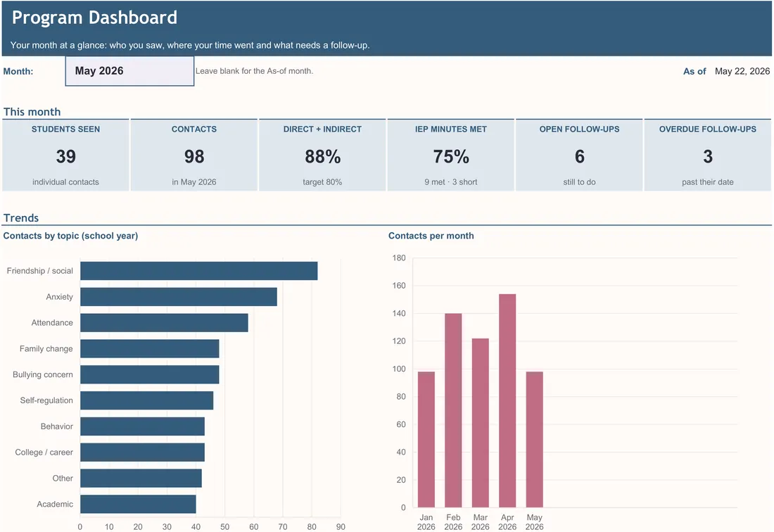Click the dashboard subtitle 'Your month at a glance'
774x532 pixels.
pos(189,46)
